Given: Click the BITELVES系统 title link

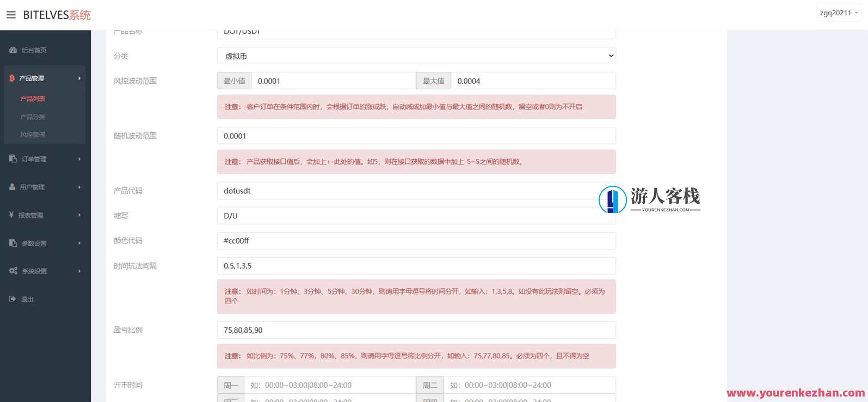Looking at the screenshot, I should (57, 15).
